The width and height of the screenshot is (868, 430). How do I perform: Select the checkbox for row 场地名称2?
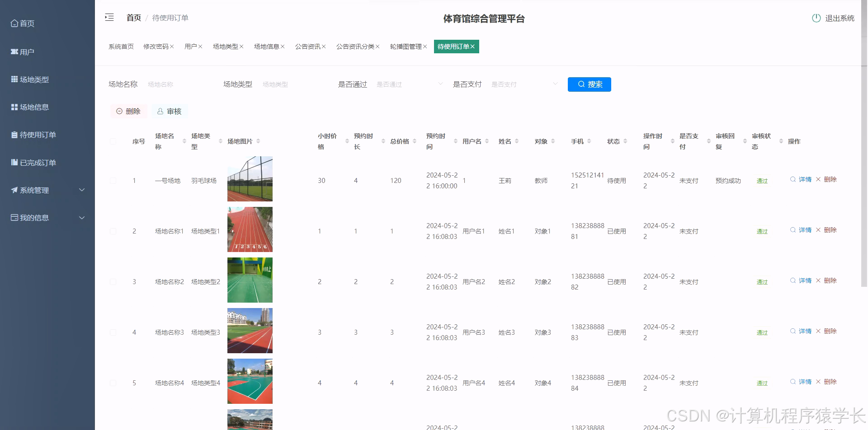coord(113,282)
